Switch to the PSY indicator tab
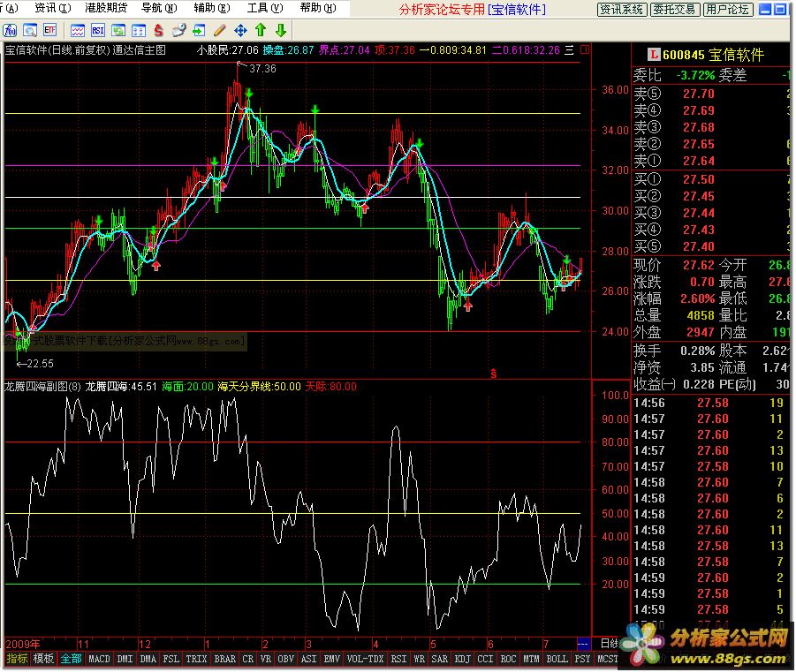The height and width of the screenshot is (672, 796). (582, 659)
